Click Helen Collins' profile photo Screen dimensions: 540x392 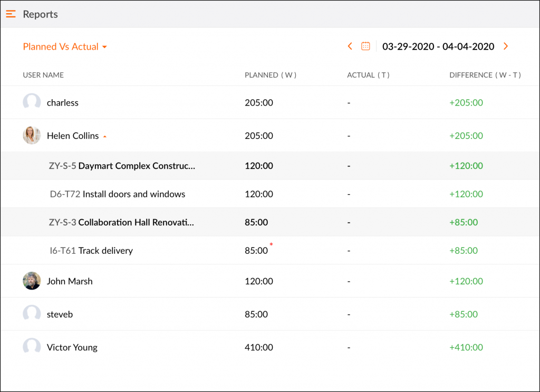click(32, 136)
